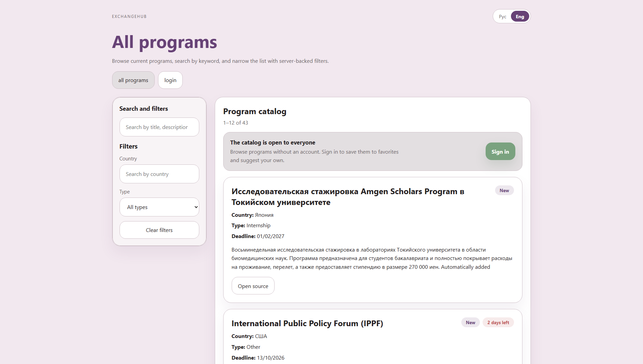This screenshot has width=643, height=364.
Task: Click the Country: США line
Action: pyautogui.click(x=249, y=336)
